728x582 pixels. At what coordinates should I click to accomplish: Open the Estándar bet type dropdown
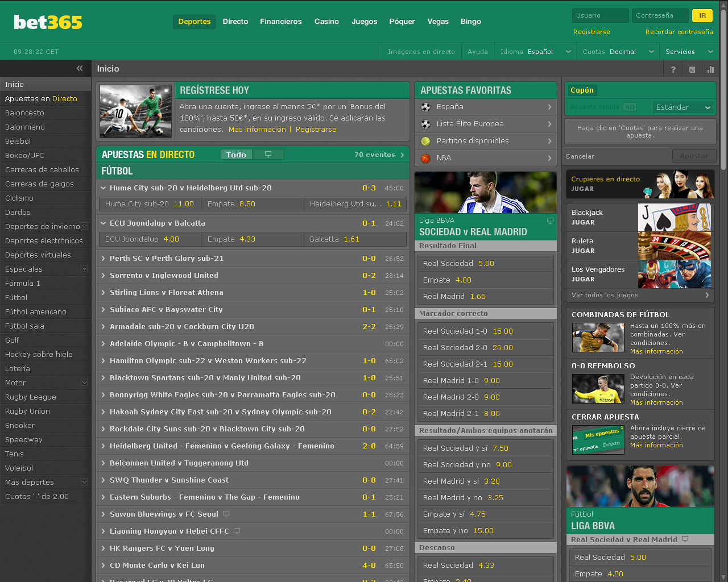683,107
